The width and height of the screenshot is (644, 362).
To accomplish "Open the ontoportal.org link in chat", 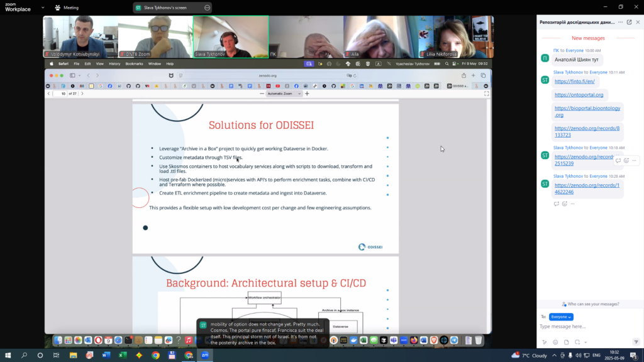I will [578, 95].
